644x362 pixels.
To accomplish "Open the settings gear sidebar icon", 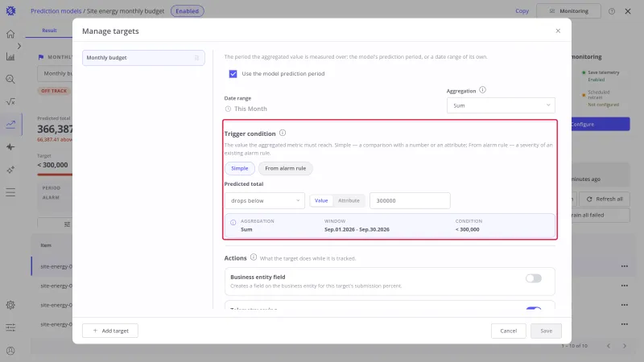I will point(10,305).
